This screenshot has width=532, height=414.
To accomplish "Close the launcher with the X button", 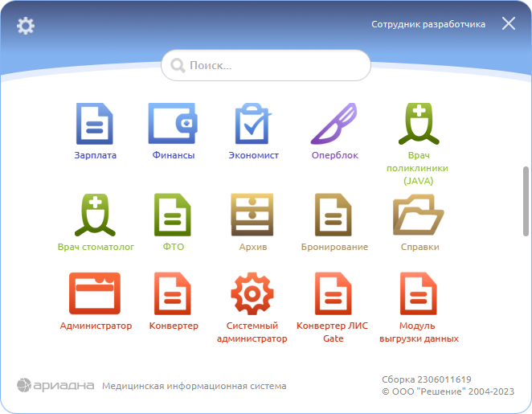I will 509,24.
